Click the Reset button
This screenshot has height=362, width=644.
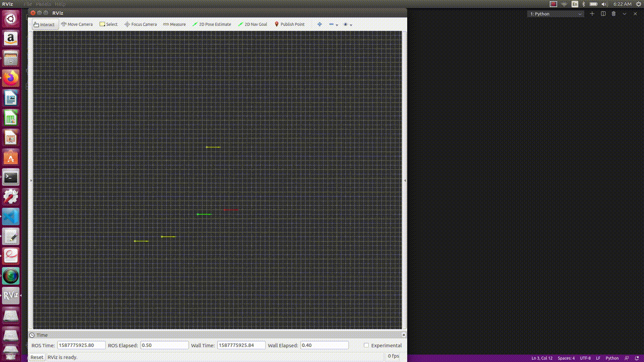click(37, 357)
